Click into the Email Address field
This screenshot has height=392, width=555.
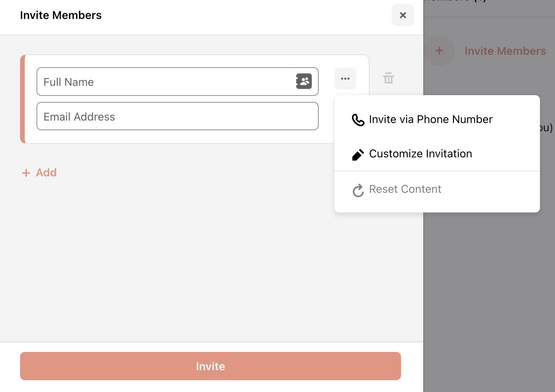177,117
